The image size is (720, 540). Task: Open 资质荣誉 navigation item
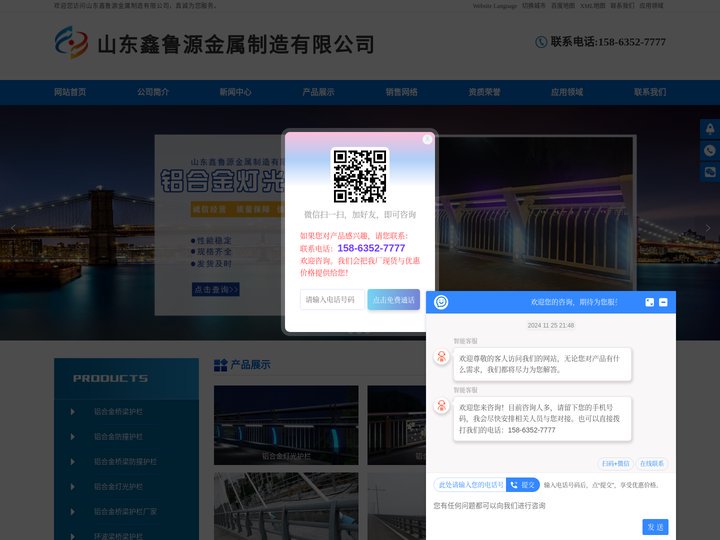point(484,92)
